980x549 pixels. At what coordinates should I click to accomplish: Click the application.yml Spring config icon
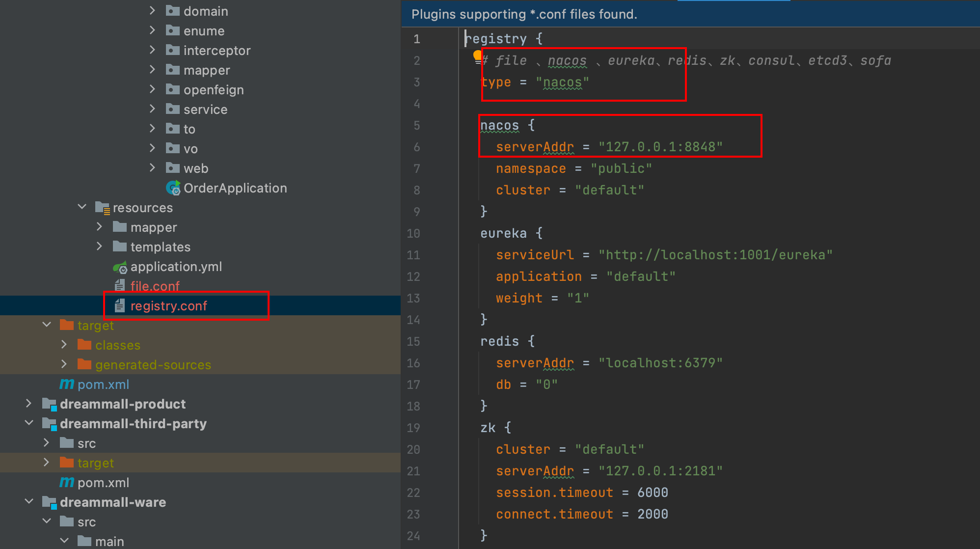pos(120,267)
